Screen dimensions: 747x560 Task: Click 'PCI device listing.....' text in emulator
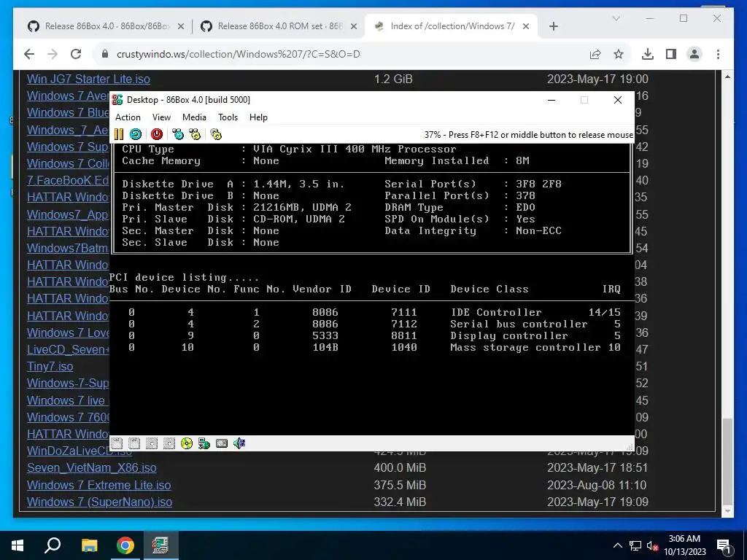[185, 277]
